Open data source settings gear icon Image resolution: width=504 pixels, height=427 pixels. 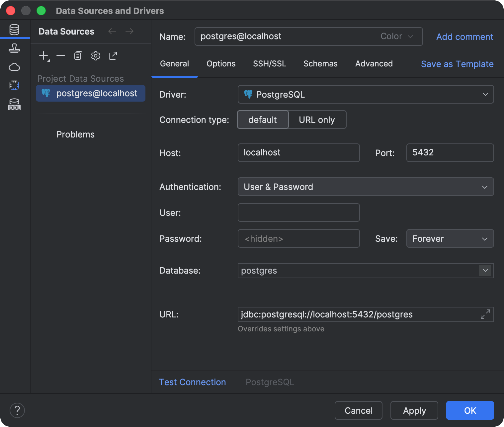click(96, 55)
